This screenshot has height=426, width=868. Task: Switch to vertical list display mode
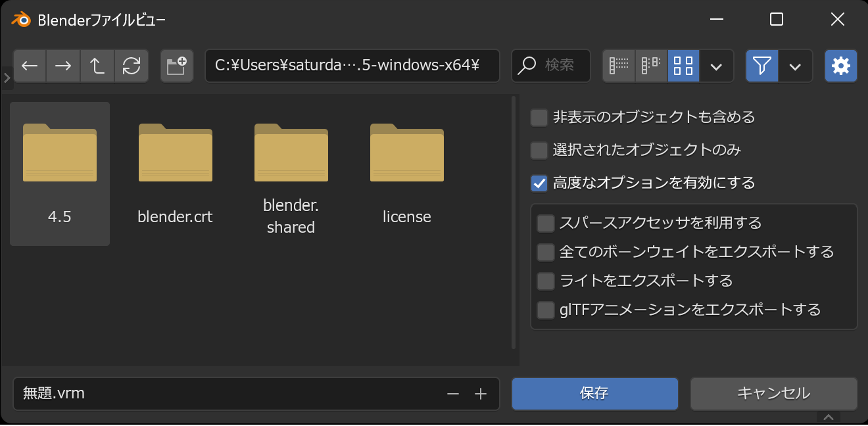click(x=619, y=66)
